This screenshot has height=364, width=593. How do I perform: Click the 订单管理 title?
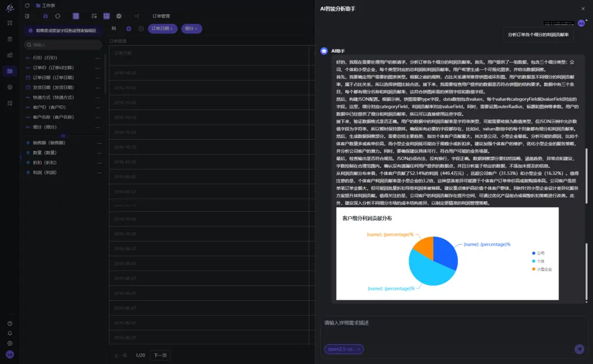click(161, 16)
